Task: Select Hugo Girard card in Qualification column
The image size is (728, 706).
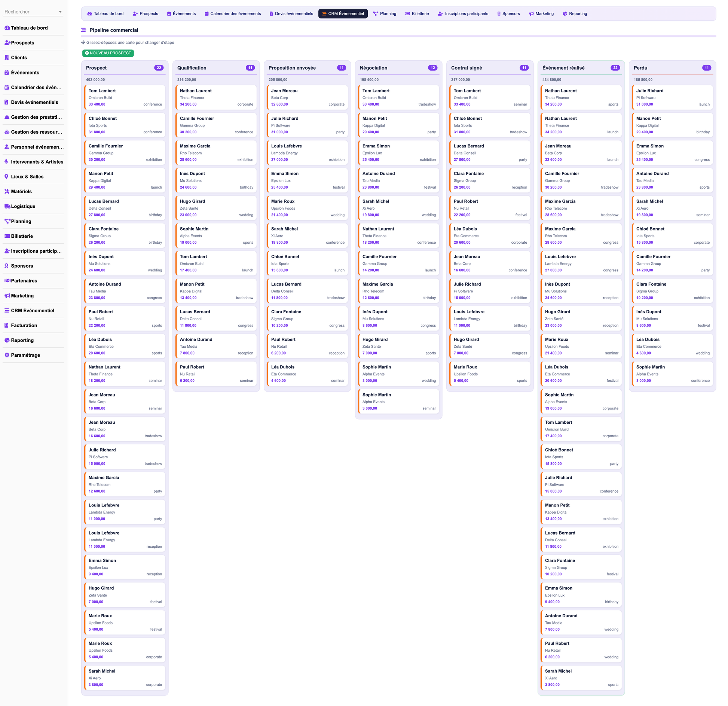Action: [216, 208]
